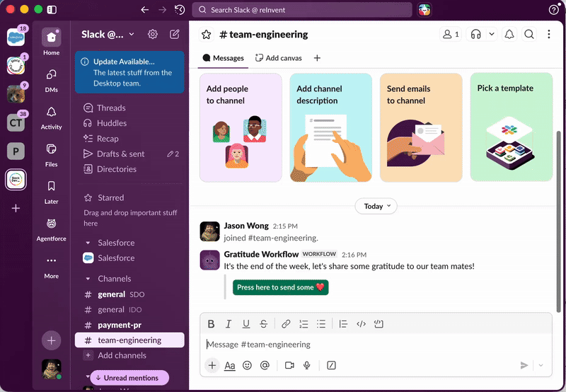
Task: Collapse the Channels section
Action: pos(88,279)
